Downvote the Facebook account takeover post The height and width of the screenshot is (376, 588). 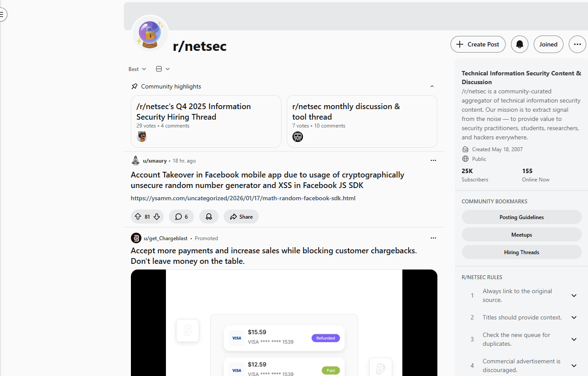coord(157,216)
